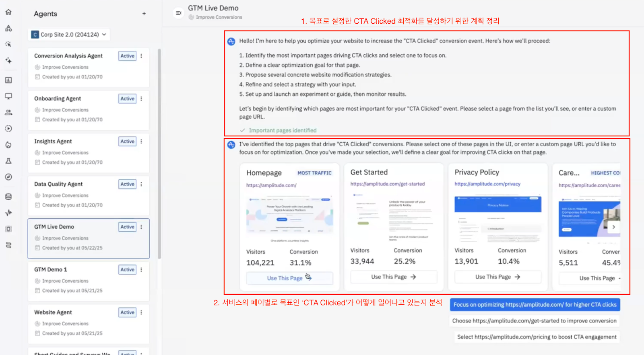Screen dimensions: 644x355
Task: Open Onboarding Agent kebab menu
Action: (x=141, y=98)
